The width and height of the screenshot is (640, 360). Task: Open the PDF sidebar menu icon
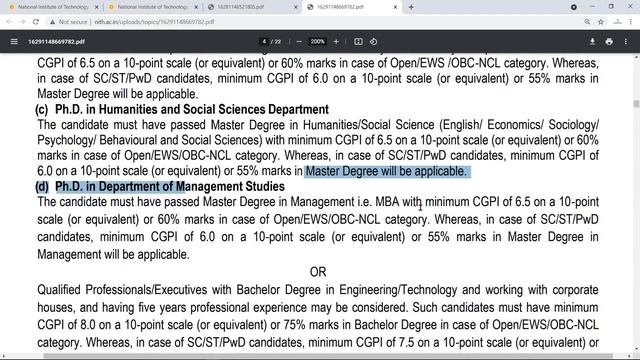(14, 42)
